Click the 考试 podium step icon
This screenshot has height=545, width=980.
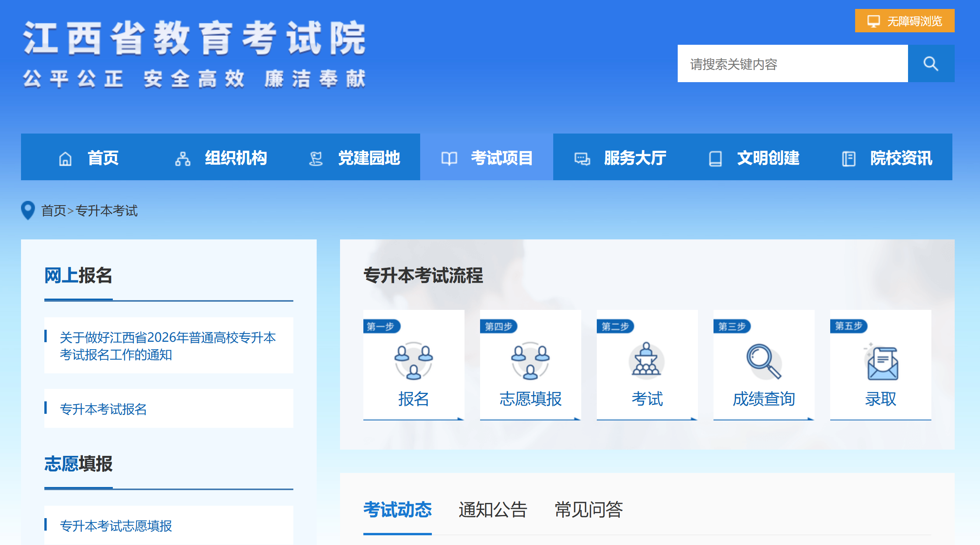pos(647,360)
